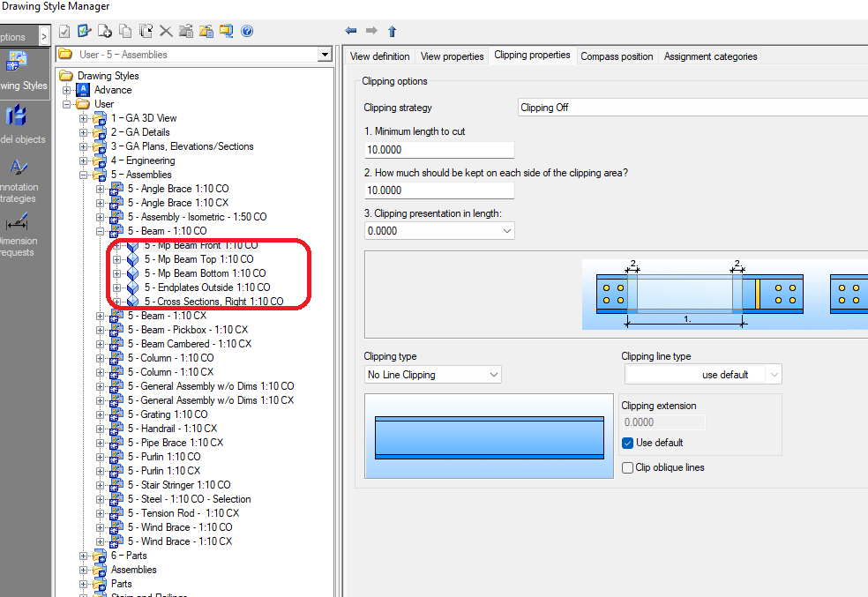Enable Clip oblique lines
The height and width of the screenshot is (597, 868).
pyautogui.click(x=626, y=467)
